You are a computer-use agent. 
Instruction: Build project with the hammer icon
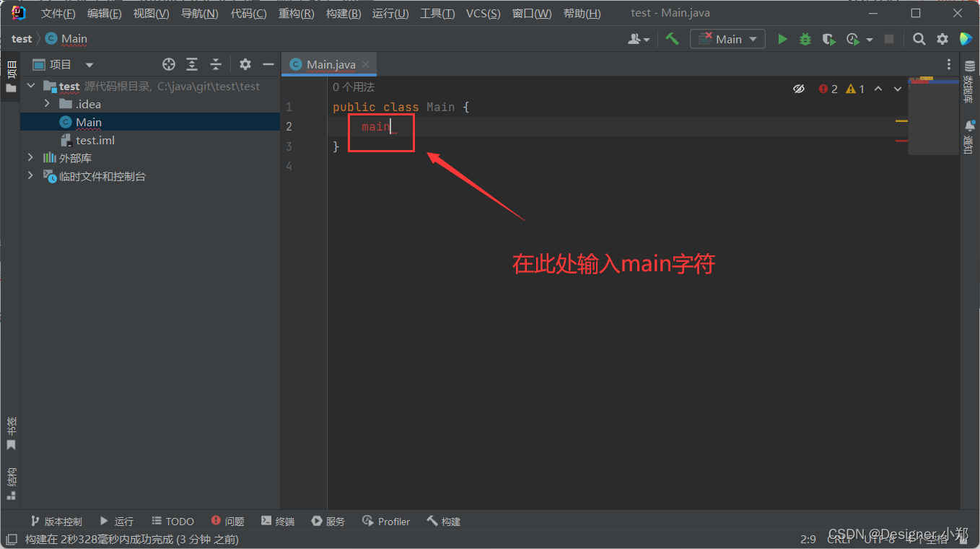(x=673, y=39)
